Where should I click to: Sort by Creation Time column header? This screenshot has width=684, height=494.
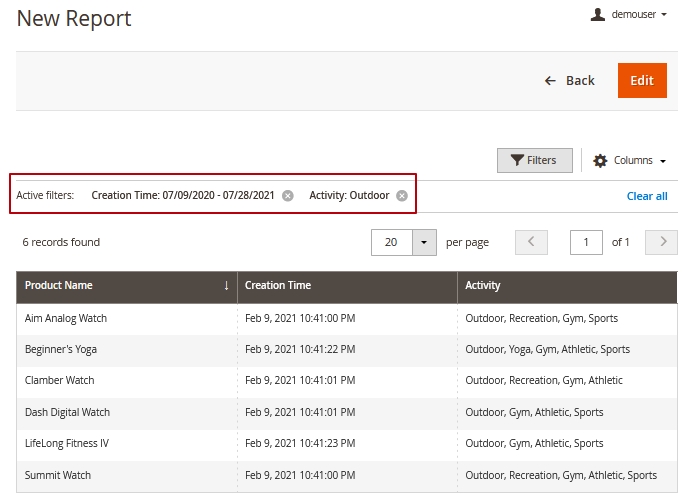tap(278, 286)
